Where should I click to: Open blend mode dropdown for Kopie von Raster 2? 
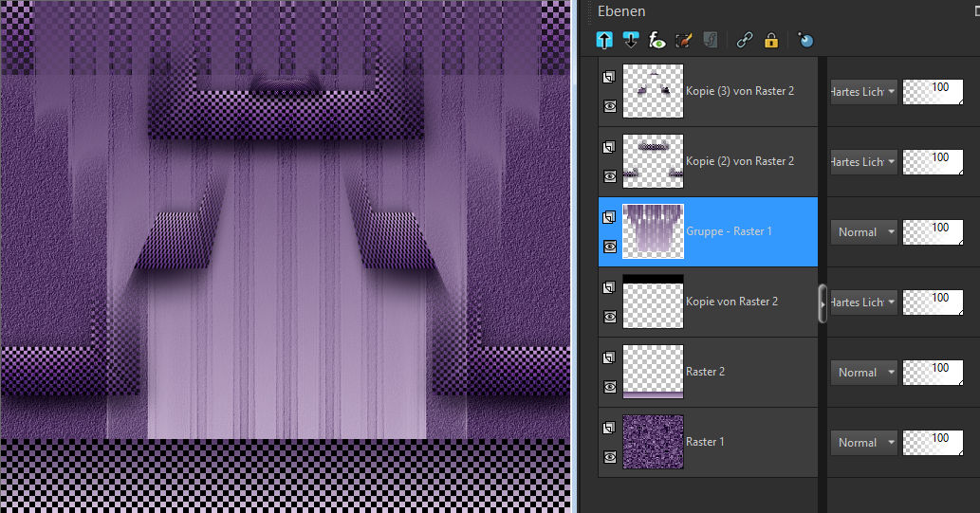(863, 302)
